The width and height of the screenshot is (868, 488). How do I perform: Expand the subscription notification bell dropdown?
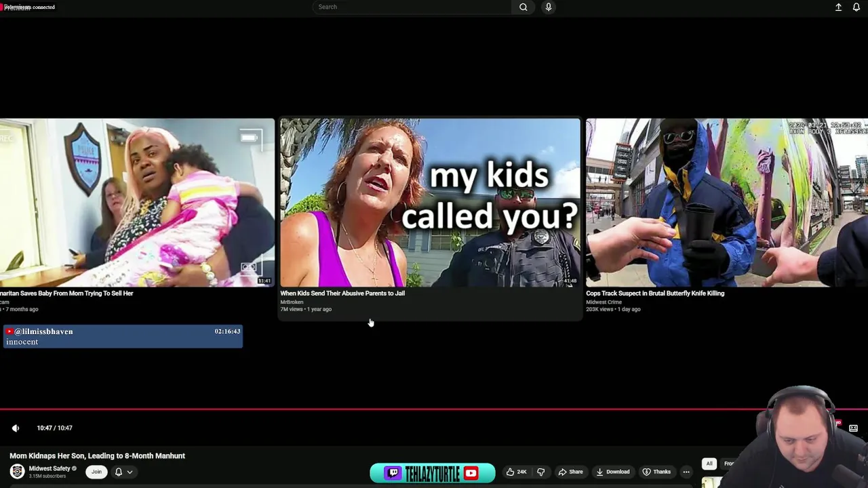pyautogui.click(x=123, y=472)
